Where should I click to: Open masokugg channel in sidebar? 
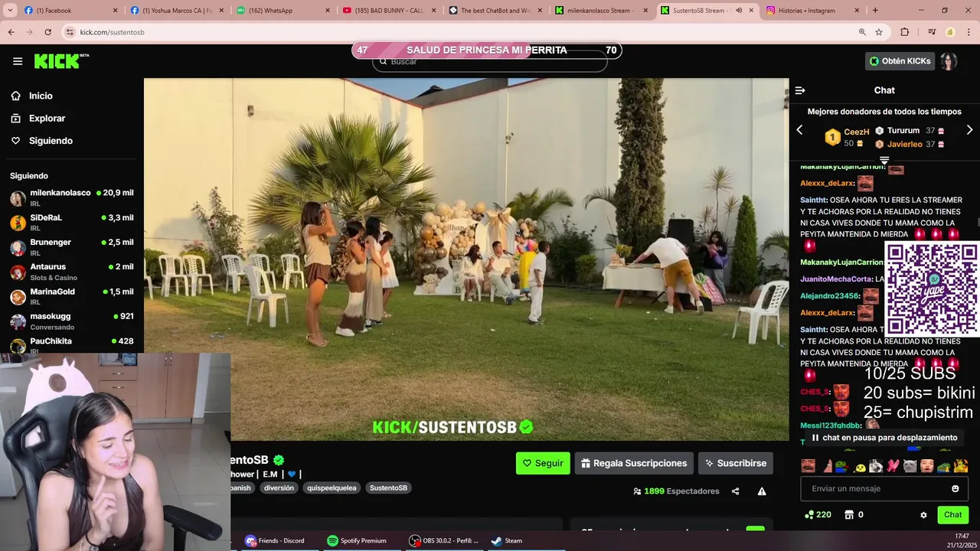tap(72, 321)
